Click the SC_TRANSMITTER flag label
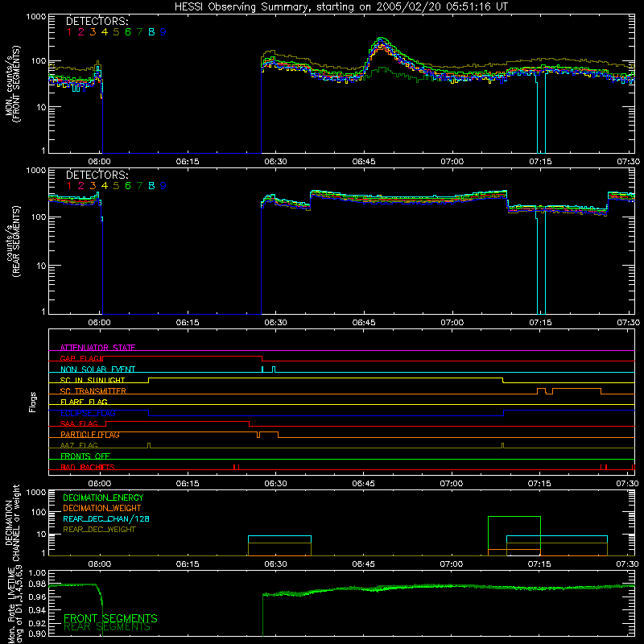The height and width of the screenshot is (644, 644). point(93,391)
